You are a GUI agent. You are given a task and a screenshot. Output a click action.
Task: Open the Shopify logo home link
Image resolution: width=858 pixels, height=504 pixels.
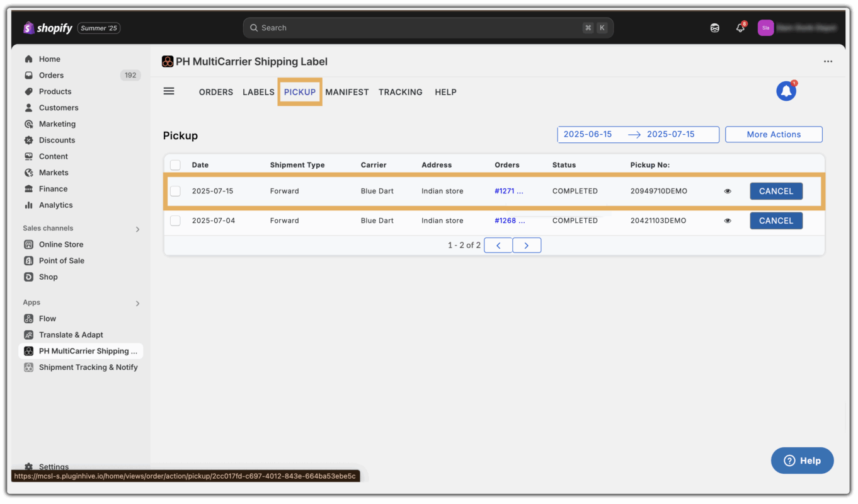(x=48, y=28)
